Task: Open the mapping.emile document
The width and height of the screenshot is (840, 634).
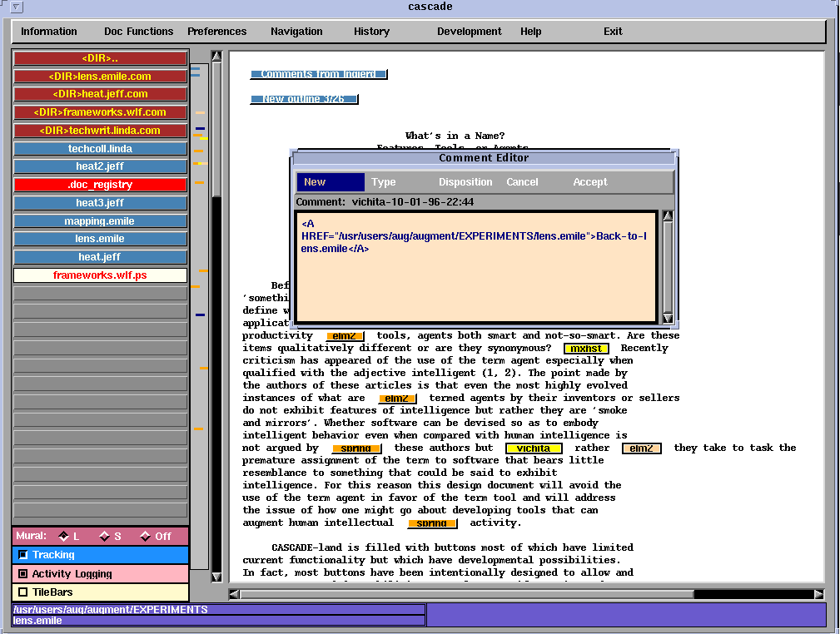Action: pos(100,220)
